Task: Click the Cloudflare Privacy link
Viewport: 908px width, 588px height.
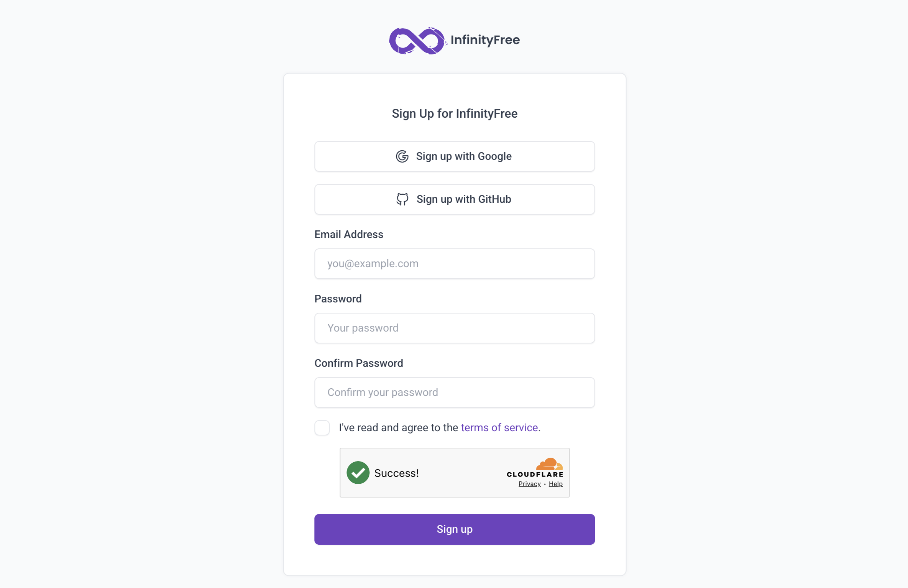Action: pyautogui.click(x=529, y=483)
